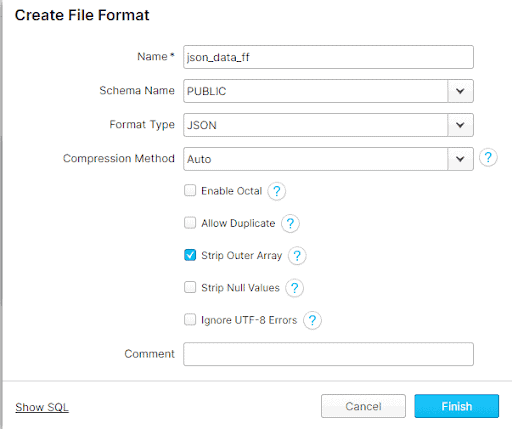Toggle the Ignore UTF-8 Errors checkbox
The image size is (512, 429).
point(190,319)
